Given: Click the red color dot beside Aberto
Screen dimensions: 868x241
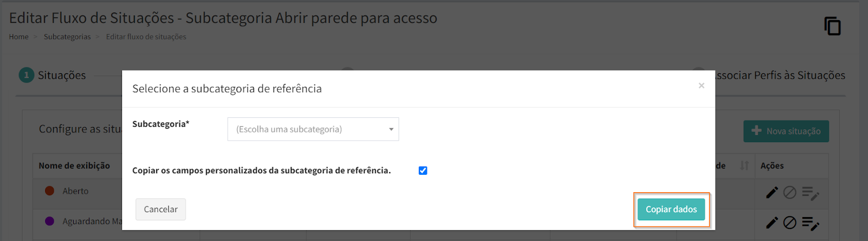Looking at the screenshot, I should [49, 191].
